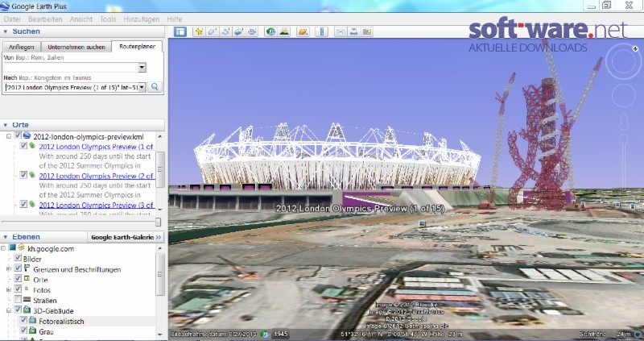Viewport: 644px width, 341px height.
Task: Click the Google Earth app title icon
Action: (5, 6)
